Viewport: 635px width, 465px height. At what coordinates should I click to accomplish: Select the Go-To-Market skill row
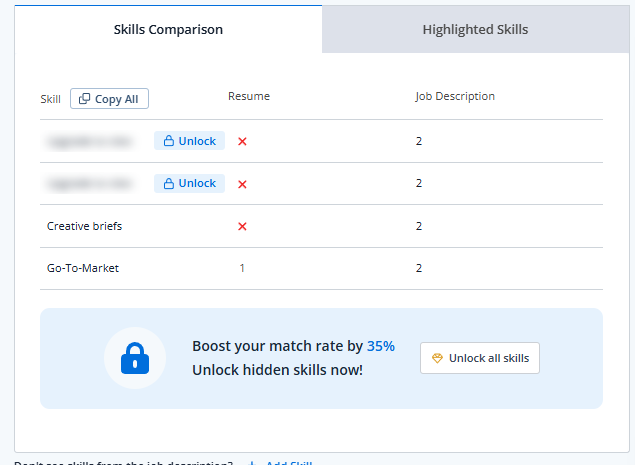[x=321, y=268]
